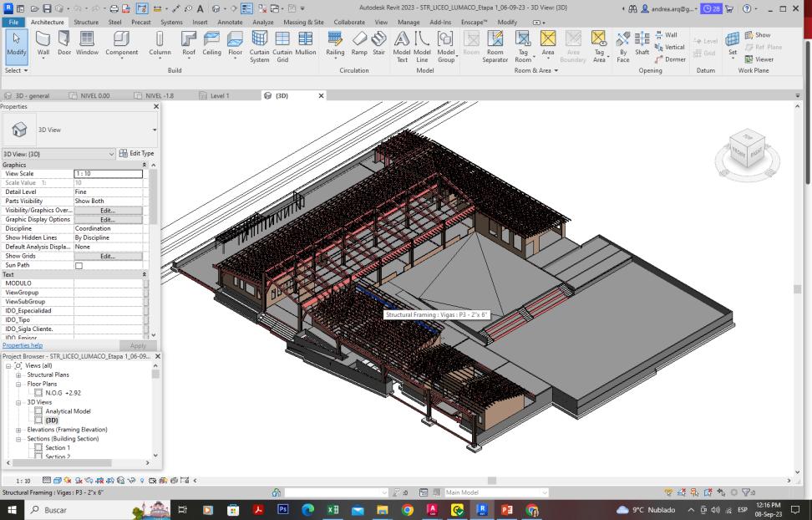Click the View Scale input field
Image resolution: width=812 pixels, height=520 pixels.
pos(108,174)
